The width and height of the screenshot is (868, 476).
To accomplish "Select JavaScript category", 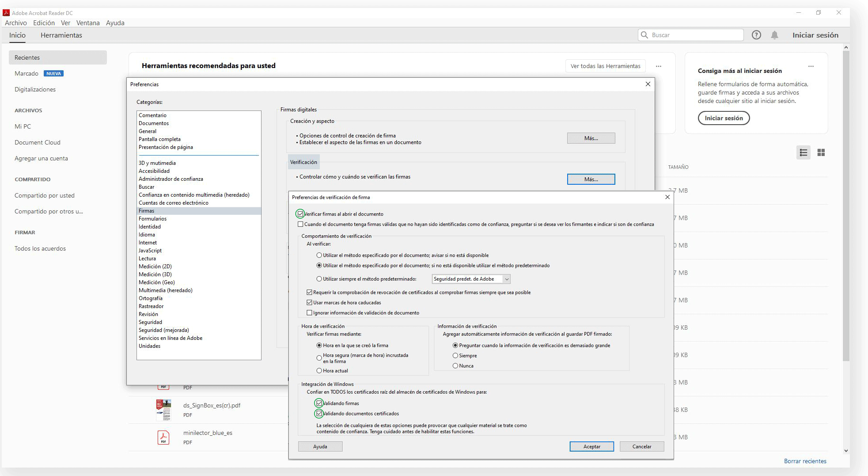I will 199,251.
